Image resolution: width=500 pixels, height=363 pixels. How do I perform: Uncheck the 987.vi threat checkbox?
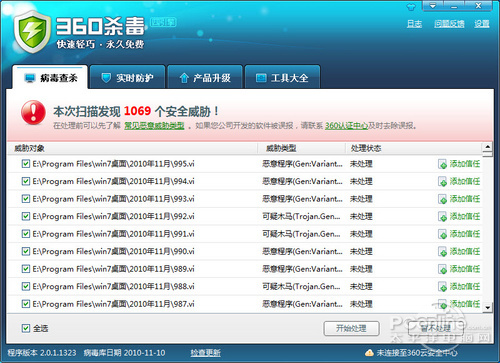coord(26,304)
